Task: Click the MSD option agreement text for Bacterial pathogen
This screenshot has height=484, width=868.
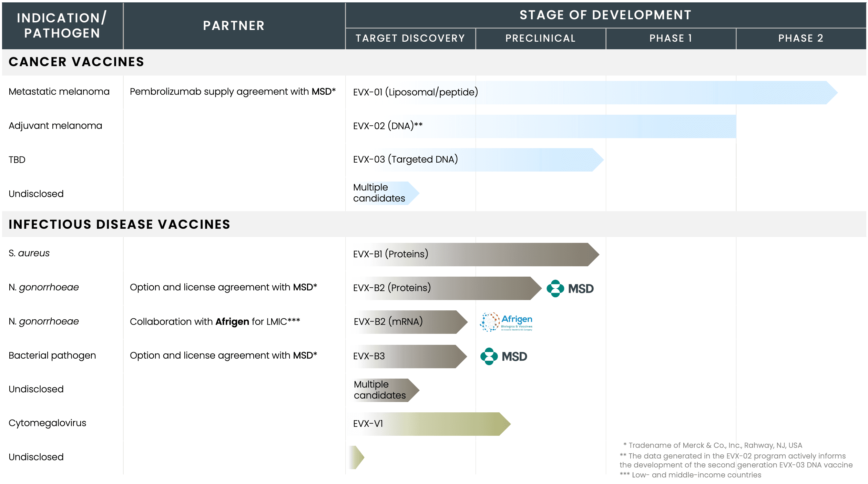Action: tap(224, 356)
